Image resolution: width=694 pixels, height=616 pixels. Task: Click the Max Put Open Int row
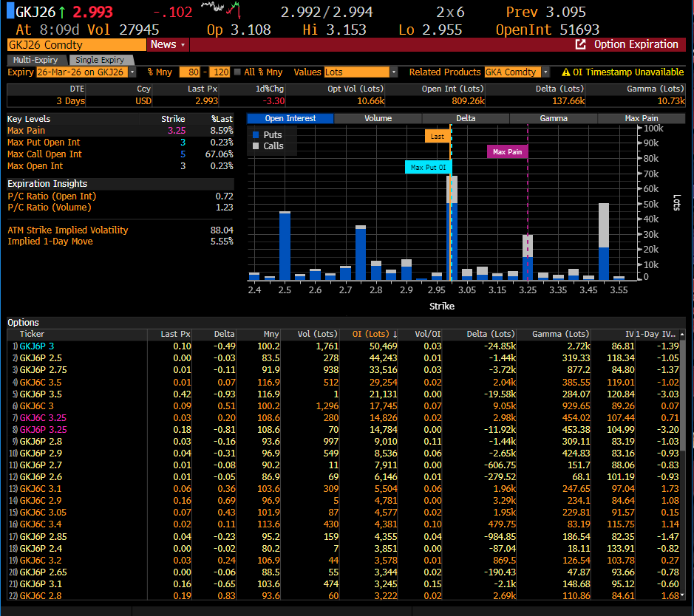point(120,143)
